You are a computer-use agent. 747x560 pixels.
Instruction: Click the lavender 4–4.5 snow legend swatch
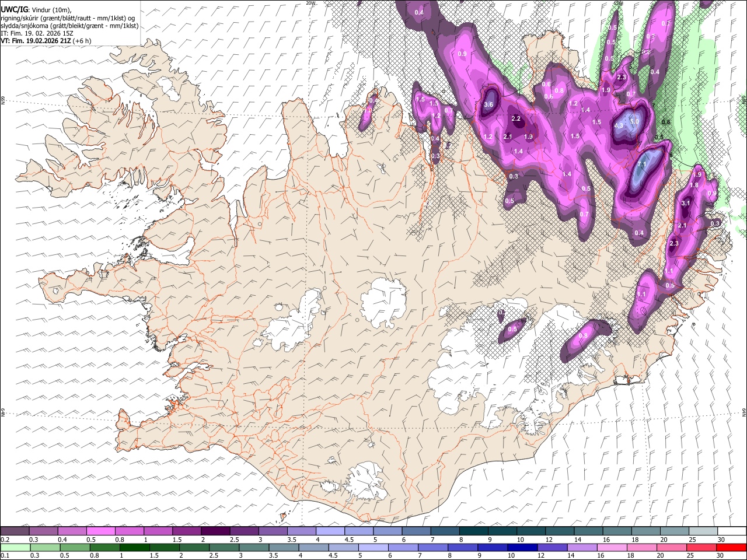(x=330, y=531)
